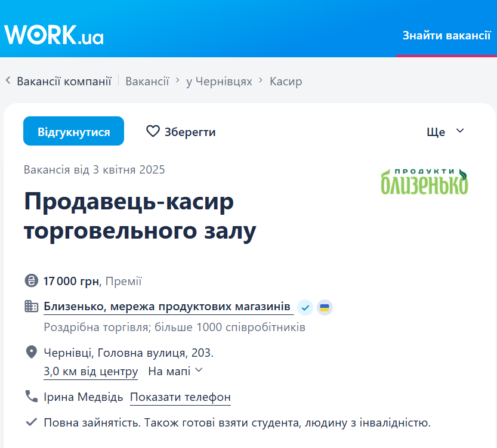Click the location pin icon

31,352
